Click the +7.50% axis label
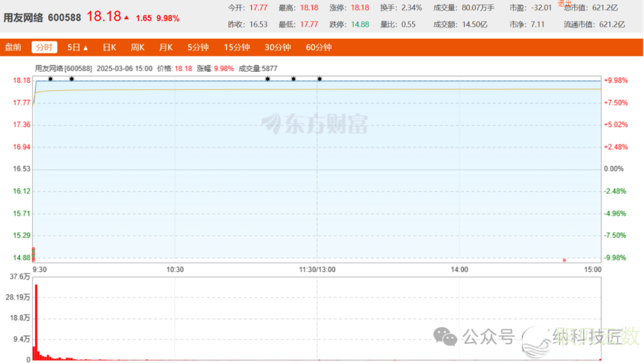Image resolution: width=644 pixels, height=363 pixels. pos(615,103)
